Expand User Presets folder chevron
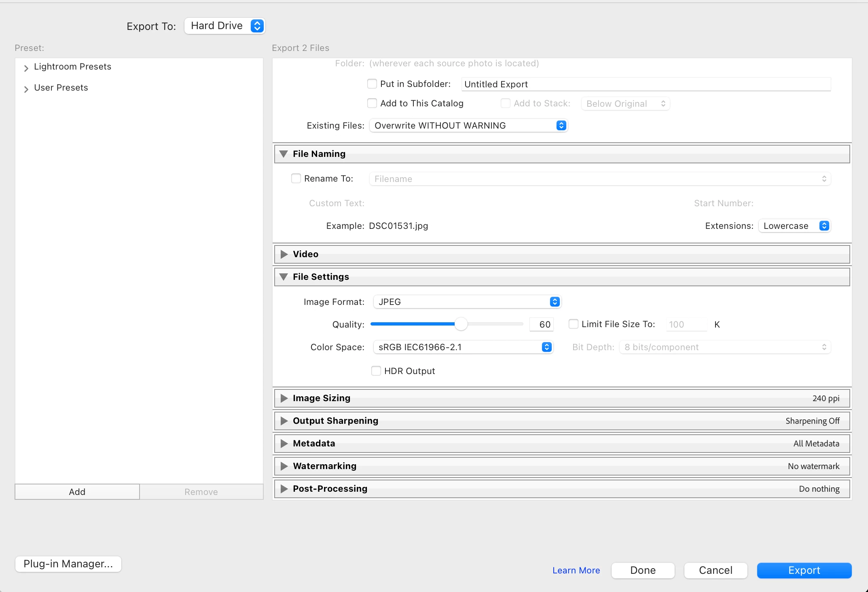Viewport: 868px width, 592px height. (26, 89)
